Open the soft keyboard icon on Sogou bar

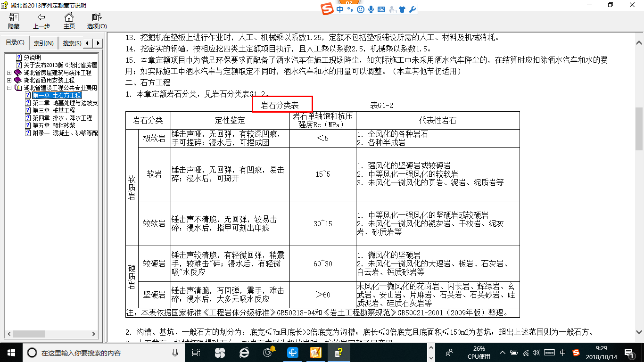(x=381, y=9)
